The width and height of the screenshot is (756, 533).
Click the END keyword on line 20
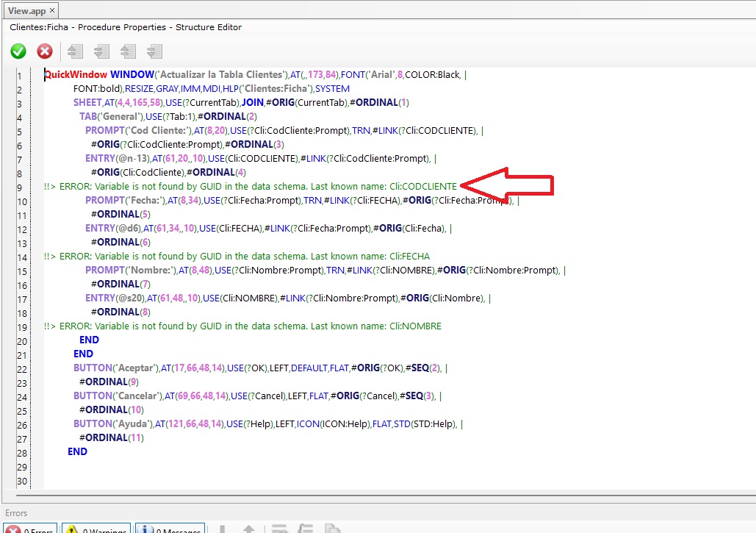(x=89, y=340)
